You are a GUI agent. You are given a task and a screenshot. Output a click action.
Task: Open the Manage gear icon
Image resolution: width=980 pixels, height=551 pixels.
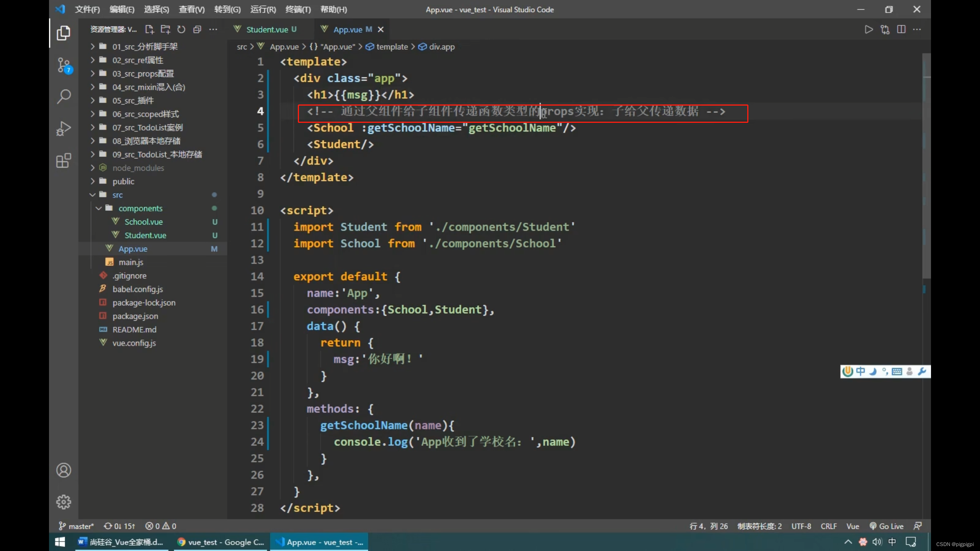pyautogui.click(x=64, y=502)
